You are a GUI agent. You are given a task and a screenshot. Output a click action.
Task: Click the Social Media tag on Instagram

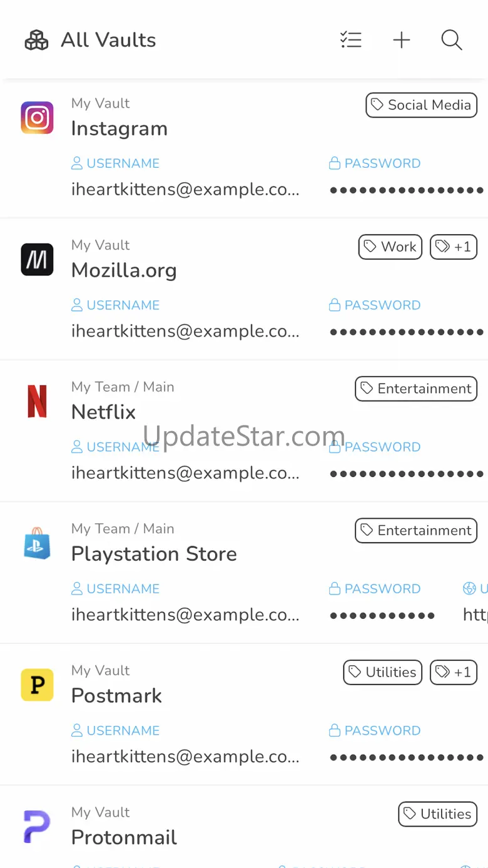(x=422, y=105)
